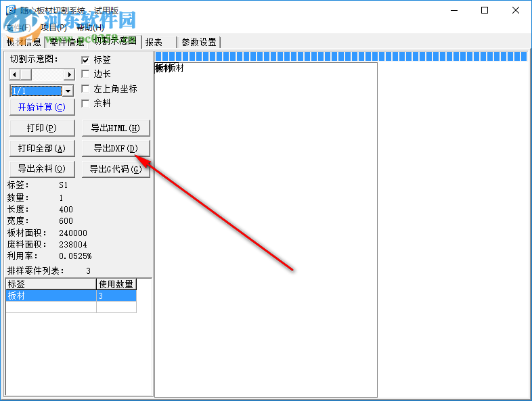This screenshot has width=532, height=401.
Task: Click the horizontal scrollbar thumb
Action: (26, 74)
